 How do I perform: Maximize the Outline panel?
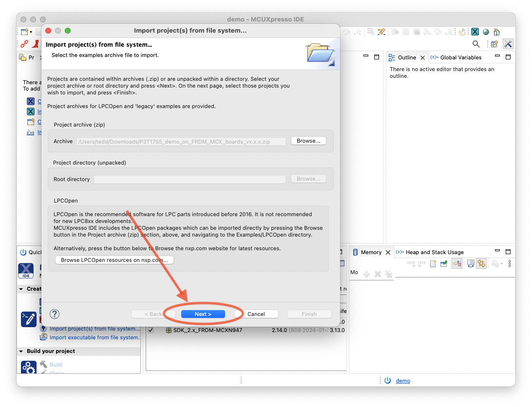508,57
